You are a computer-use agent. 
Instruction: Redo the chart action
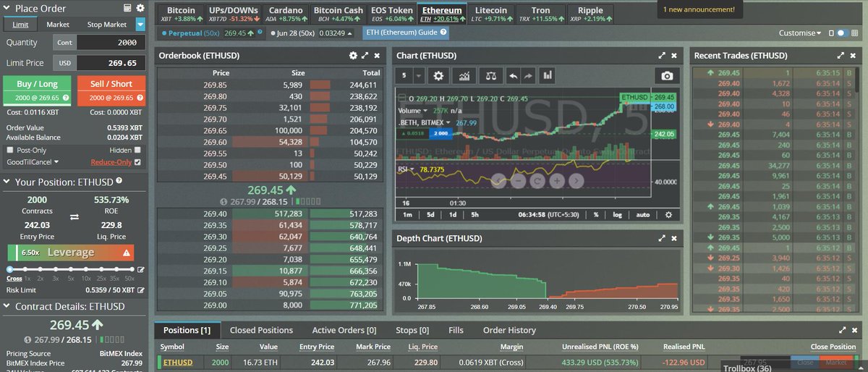527,75
